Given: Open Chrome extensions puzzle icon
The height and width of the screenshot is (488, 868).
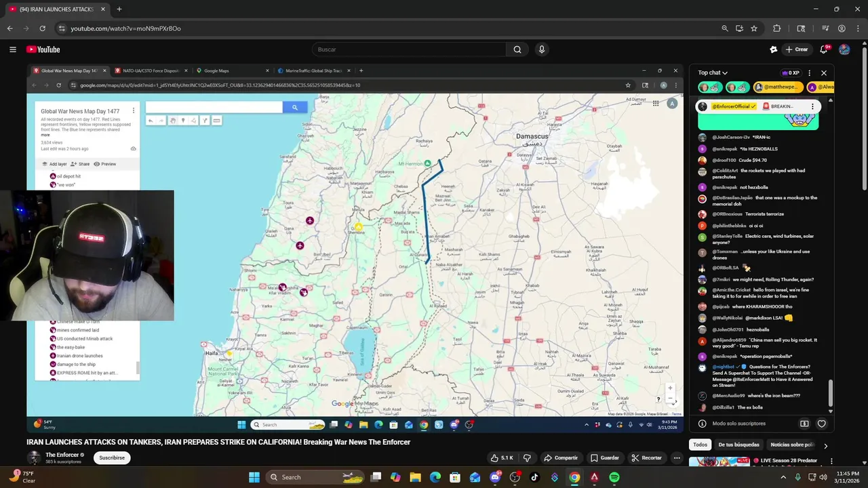Looking at the screenshot, I should [777, 28].
